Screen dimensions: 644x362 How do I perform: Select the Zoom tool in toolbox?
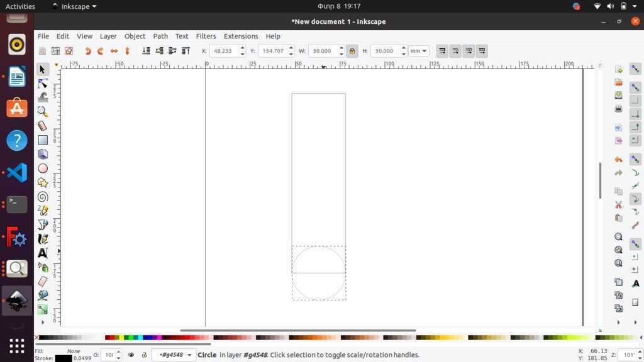pos(42,112)
